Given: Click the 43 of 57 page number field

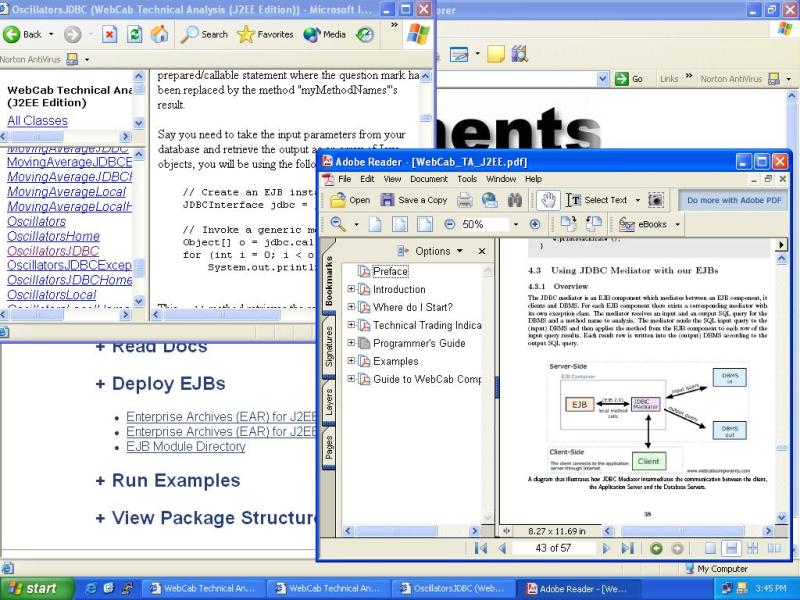Looking at the screenshot, I should [553, 548].
